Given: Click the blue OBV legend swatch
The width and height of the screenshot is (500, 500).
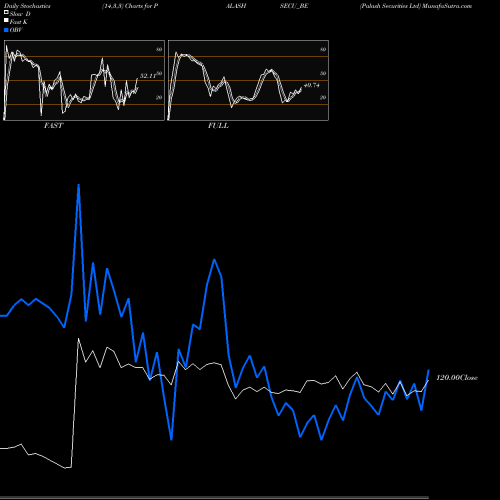Looking at the screenshot, I should (x=6, y=30).
